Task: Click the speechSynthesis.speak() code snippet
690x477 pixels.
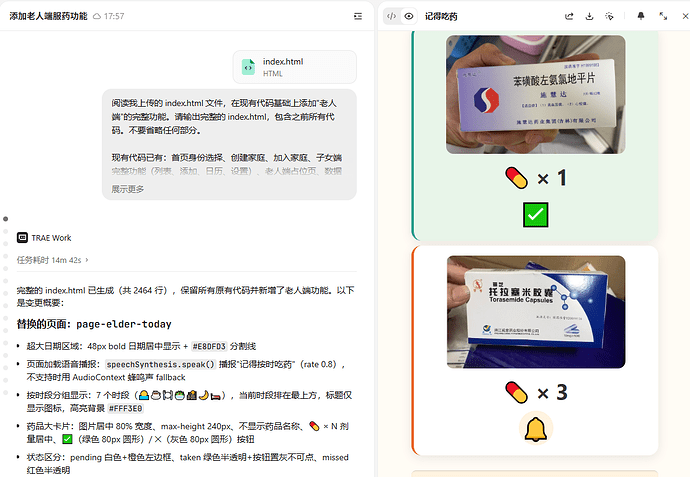Action: coord(161,364)
